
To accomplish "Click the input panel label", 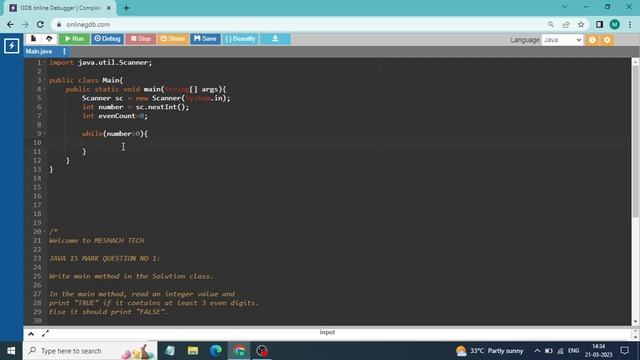I will (x=327, y=332).
